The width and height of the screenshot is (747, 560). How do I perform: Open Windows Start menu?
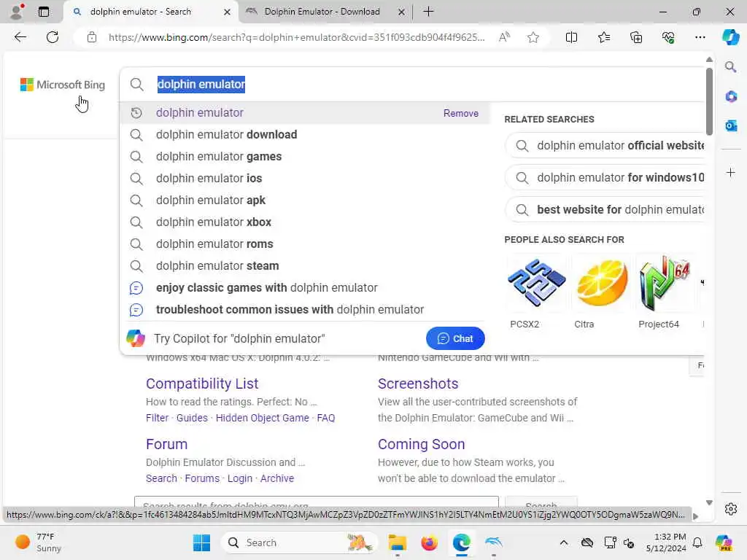[x=201, y=542]
